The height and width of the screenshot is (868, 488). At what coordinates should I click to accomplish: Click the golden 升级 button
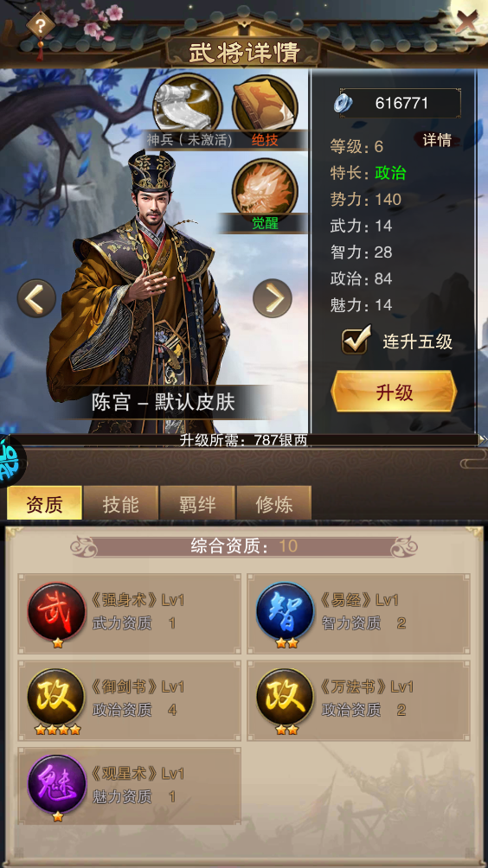[x=394, y=392]
